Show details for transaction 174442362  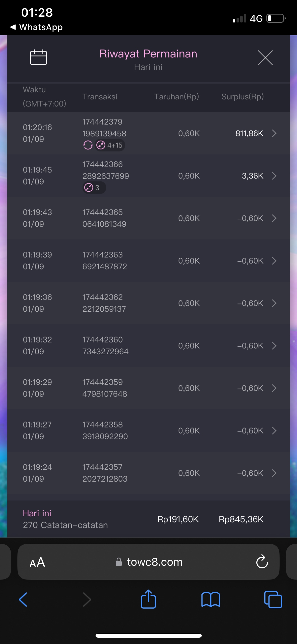click(x=274, y=303)
